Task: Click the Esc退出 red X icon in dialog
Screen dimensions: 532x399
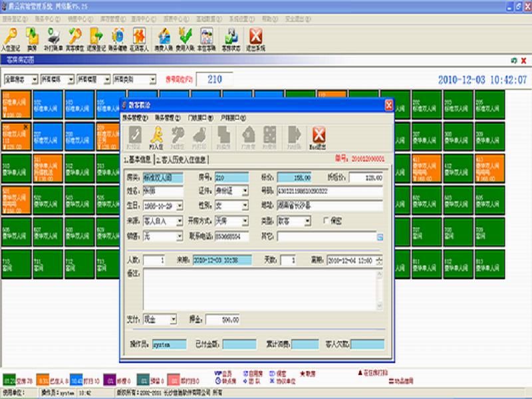Action: coord(319,137)
